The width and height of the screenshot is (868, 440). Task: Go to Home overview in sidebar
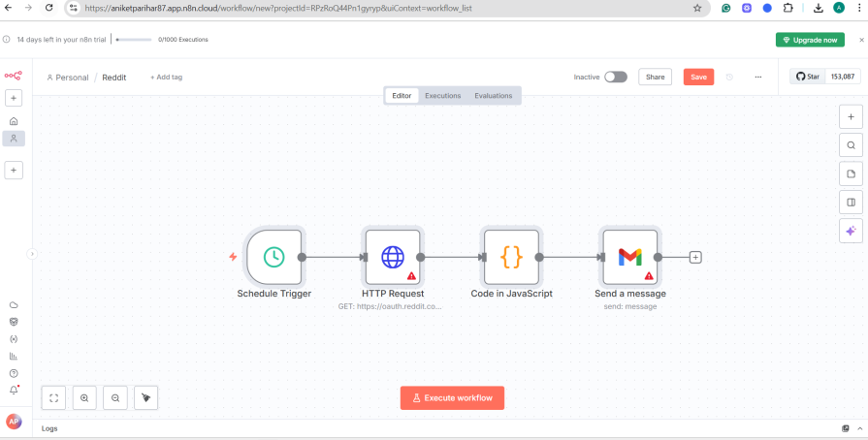click(14, 121)
